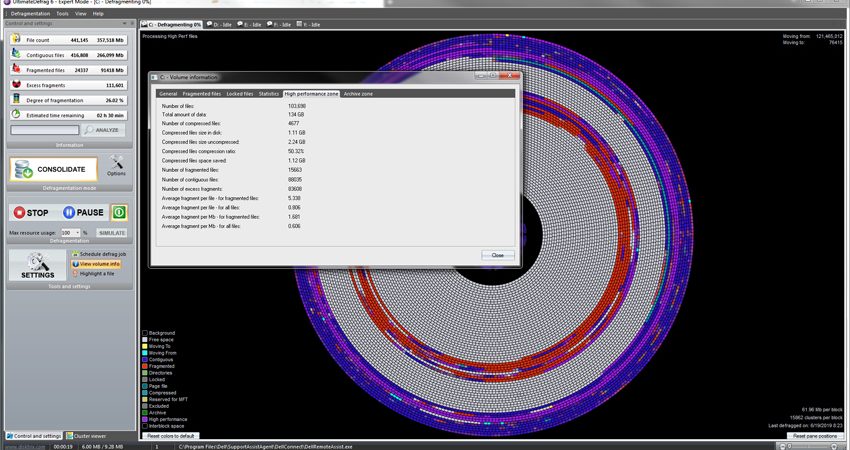The image size is (850, 450).
Task: Click the Close button in Volume information
Action: tap(498, 255)
